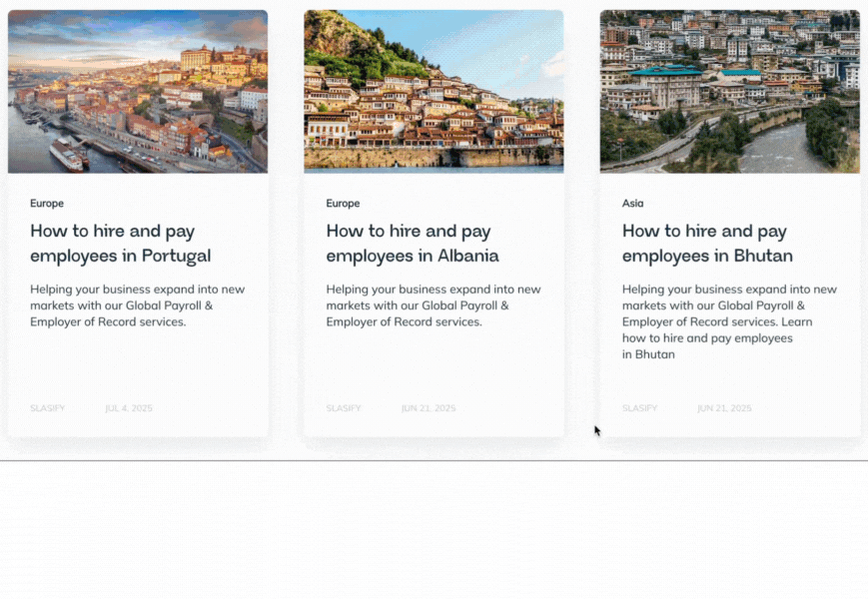Click the Portugal card description text
The width and height of the screenshot is (868, 599).
click(x=137, y=305)
